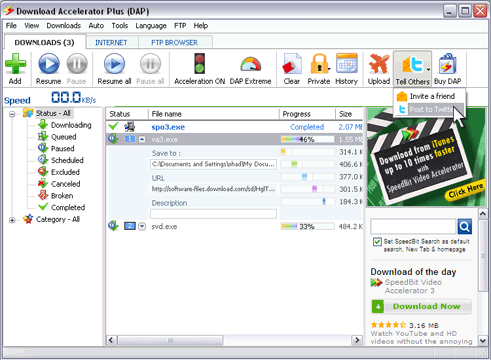Collapse details arrow for va3.exe row
Viewport: 491px width, 360px height.
click(x=142, y=139)
